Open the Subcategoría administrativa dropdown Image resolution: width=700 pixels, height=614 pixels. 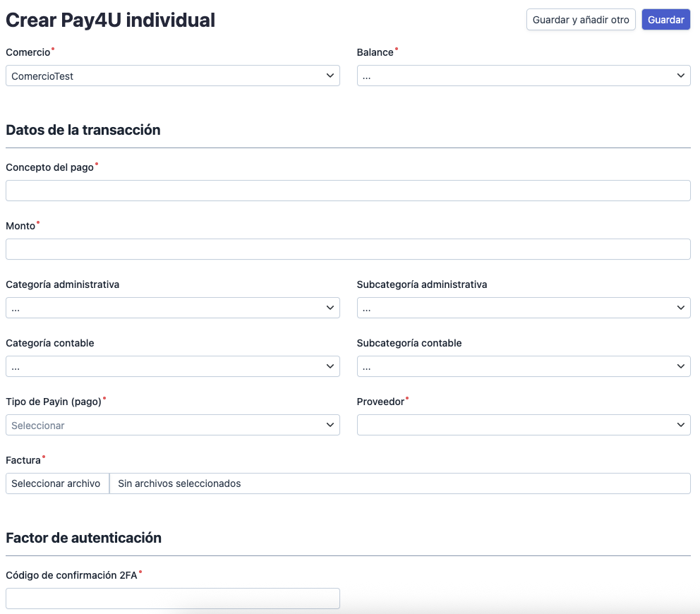[x=524, y=308]
